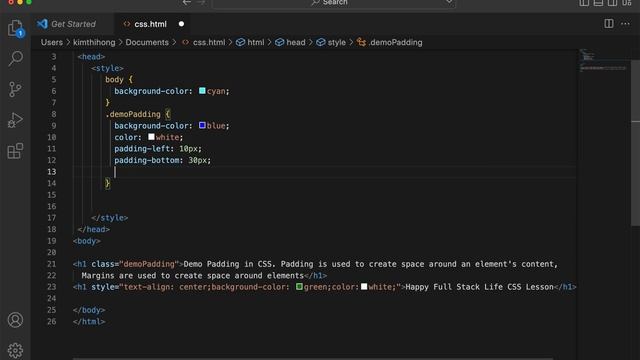
Task: Open the green swatch on line 23
Action: pyautogui.click(x=299, y=287)
